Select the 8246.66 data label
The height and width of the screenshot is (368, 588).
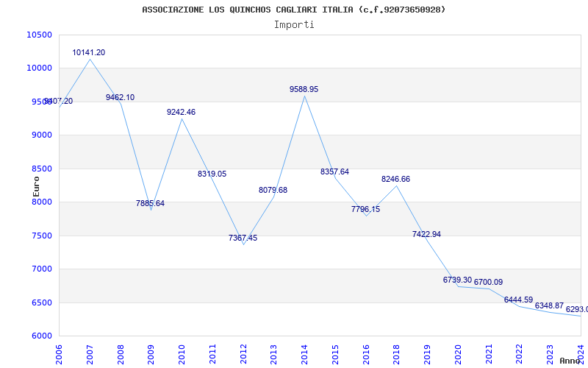click(x=395, y=179)
